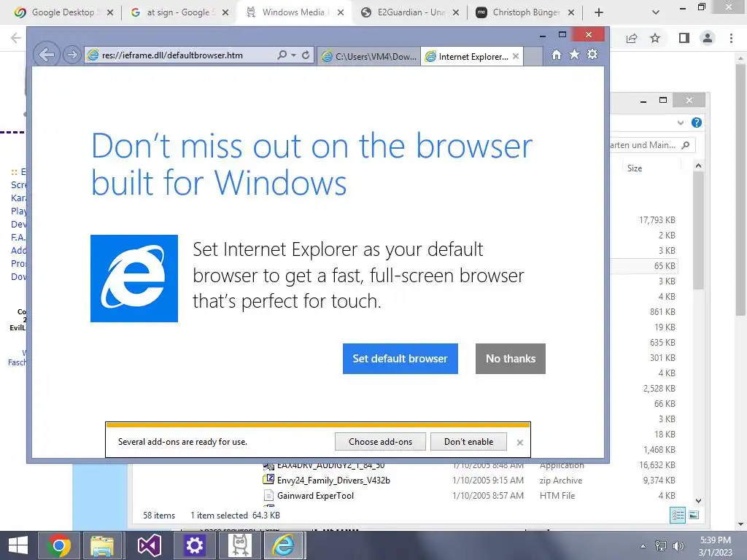
Task: Click the Don't enable button
Action: point(469,441)
